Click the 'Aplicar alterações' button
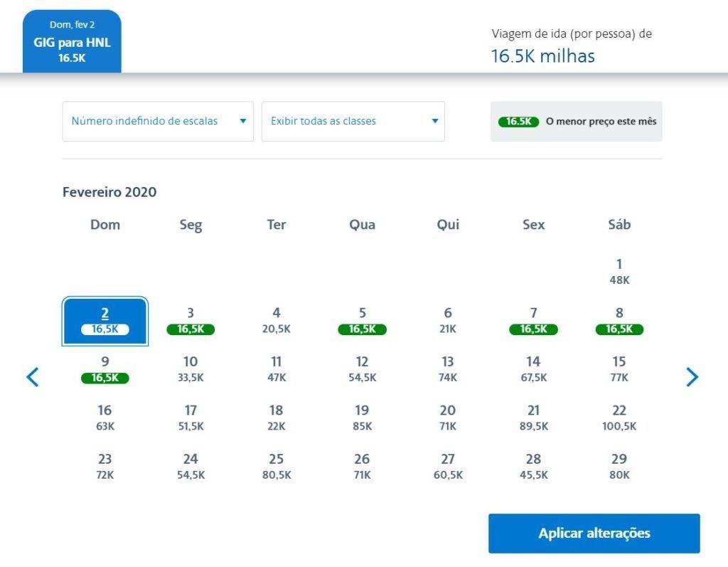Image resolution: width=728 pixels, height=567 pixels. click(594, 533)
